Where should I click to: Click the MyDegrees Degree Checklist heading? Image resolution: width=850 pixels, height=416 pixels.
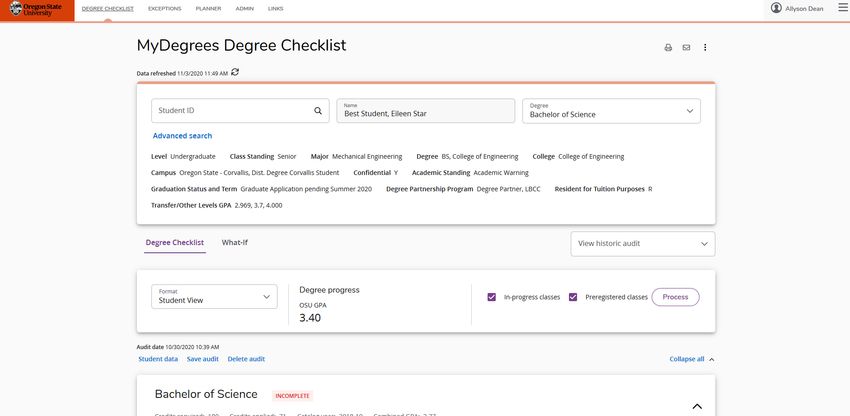pos(241,46)
